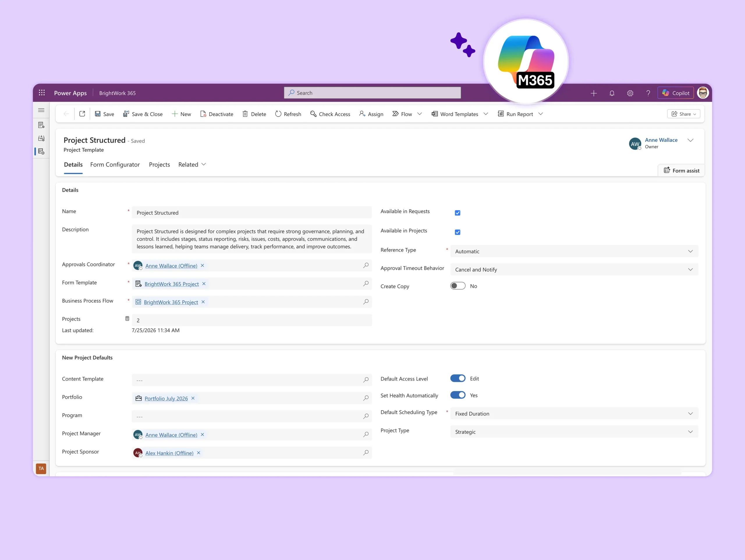Viewport: 745px width, 560px height.
Task: Open Form assist panel
Action: 681,171
